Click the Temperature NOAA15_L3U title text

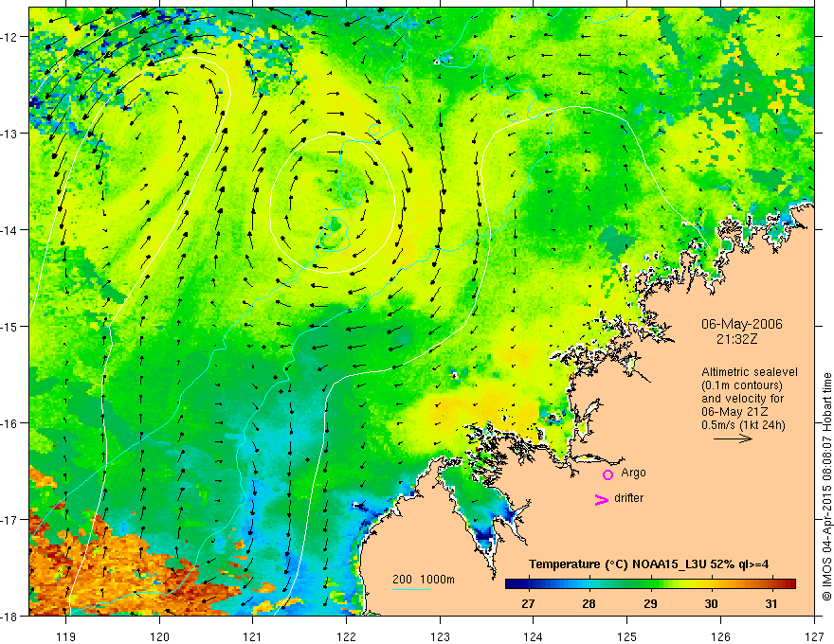(x=648, y=564)
